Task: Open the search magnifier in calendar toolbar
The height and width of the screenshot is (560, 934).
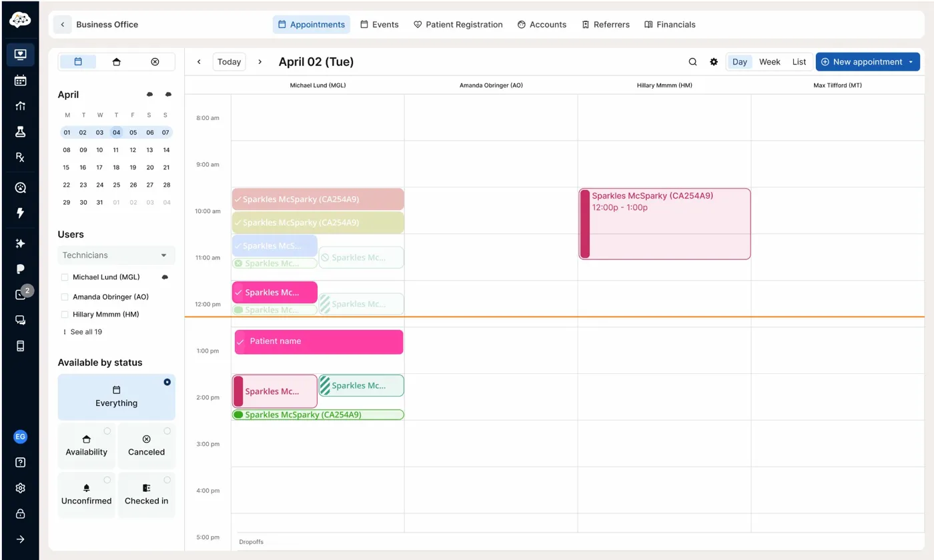Action: 692,62
